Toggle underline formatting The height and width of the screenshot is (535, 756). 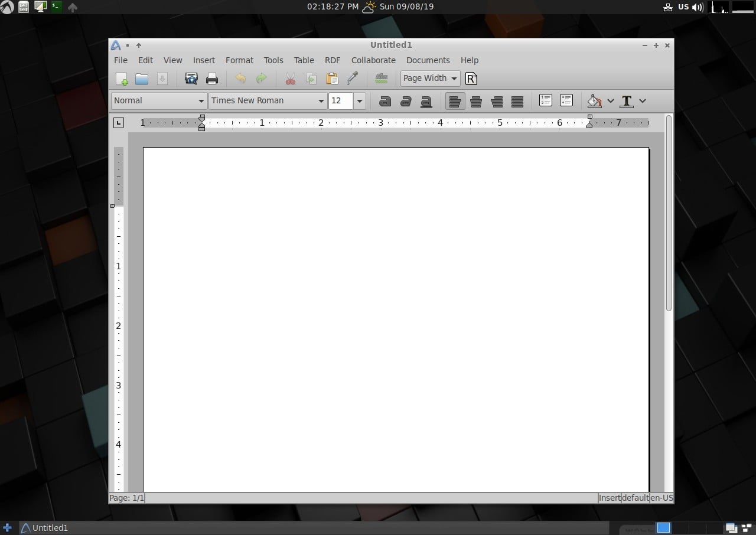[x=426, y=102]
